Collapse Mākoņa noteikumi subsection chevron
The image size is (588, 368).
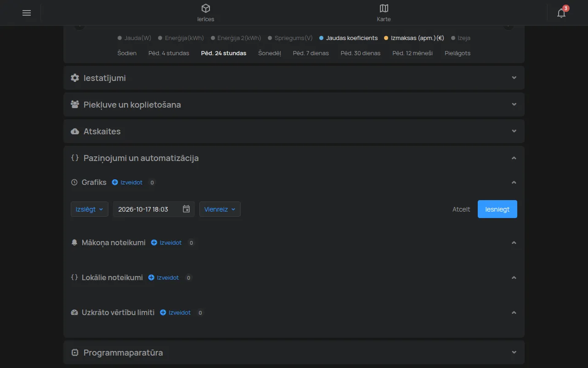(514, 243)
